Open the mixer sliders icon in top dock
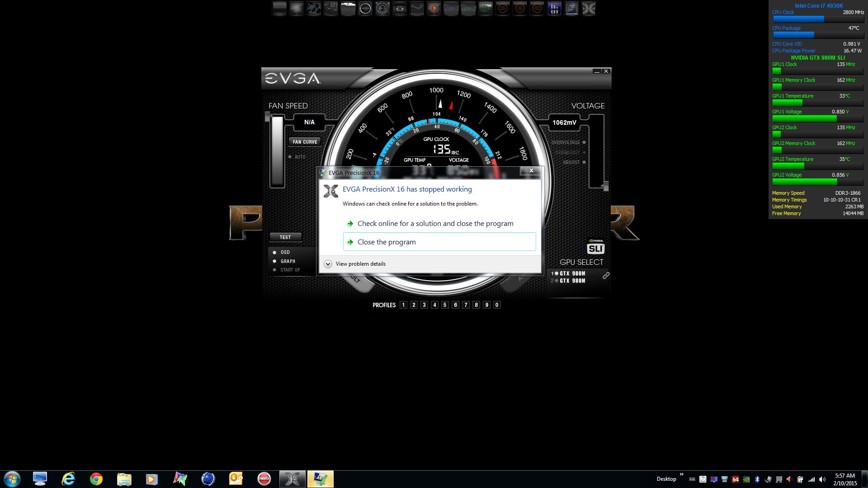This screenshot has width=868, height=488. (331, 8)
